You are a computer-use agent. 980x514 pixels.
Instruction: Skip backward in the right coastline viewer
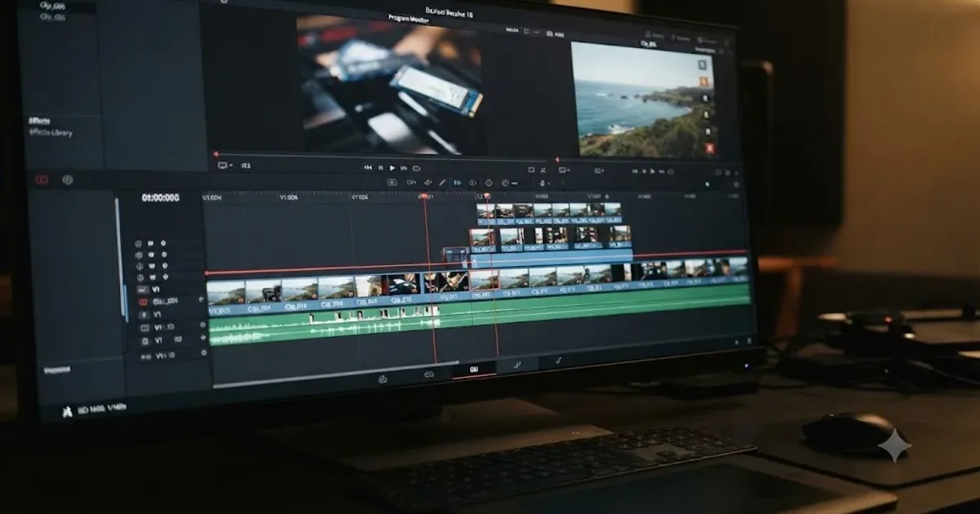(636, 171)
